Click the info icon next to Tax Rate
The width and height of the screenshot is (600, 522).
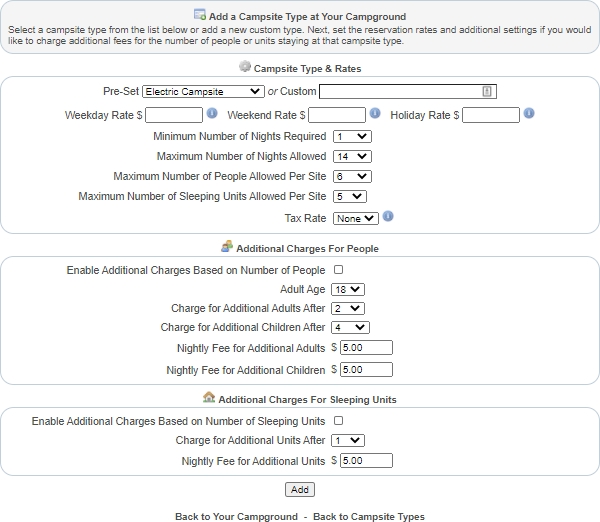(388, 216)
